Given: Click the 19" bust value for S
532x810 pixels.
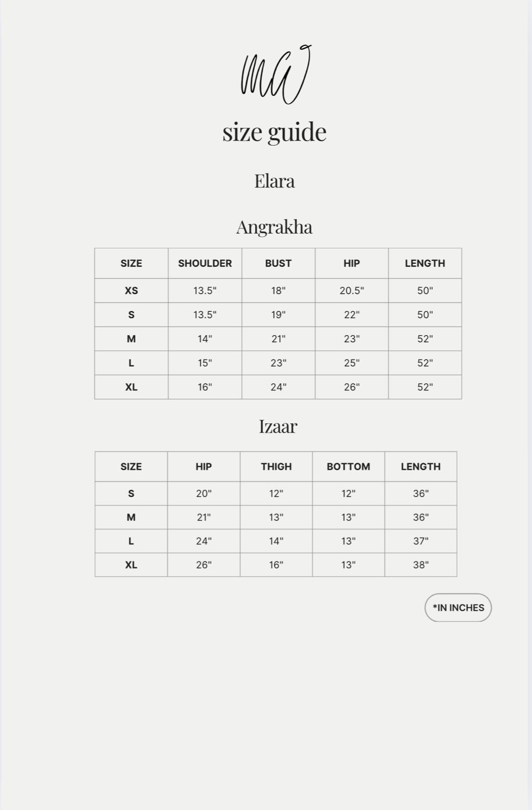Looking at the screenshot, I should (x=278, y=315).
